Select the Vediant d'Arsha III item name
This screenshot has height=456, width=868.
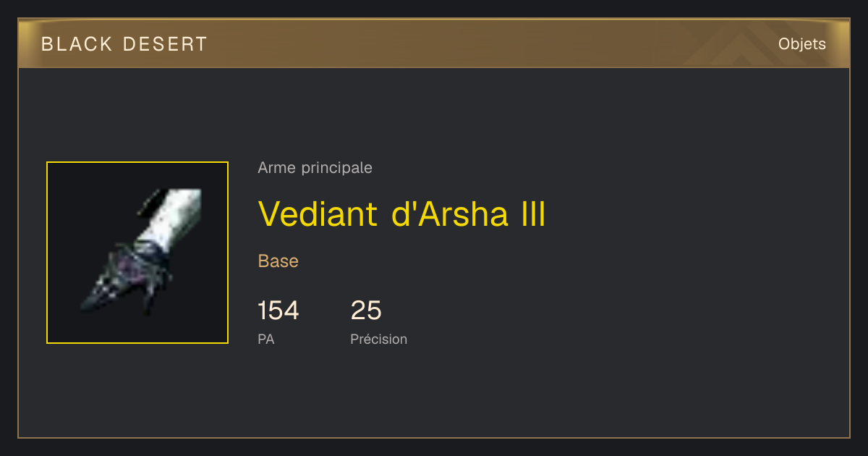pyautogui.click(x=401, y=214)
